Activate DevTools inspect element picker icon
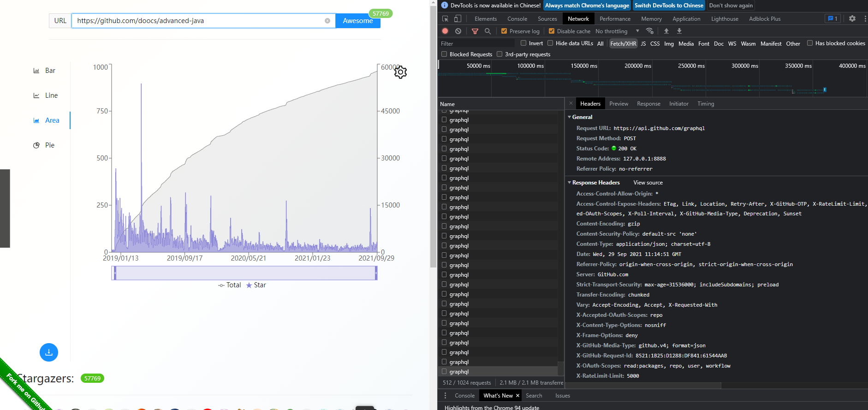 446,19
